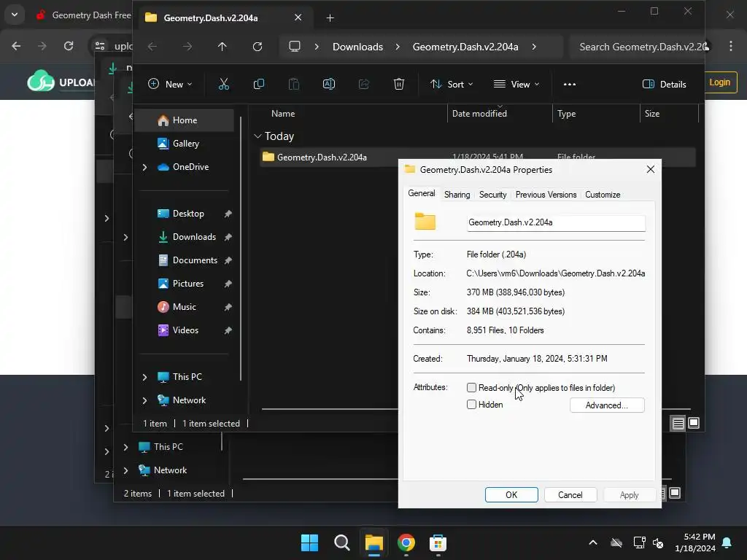Open Advanced attributes button

607,405
